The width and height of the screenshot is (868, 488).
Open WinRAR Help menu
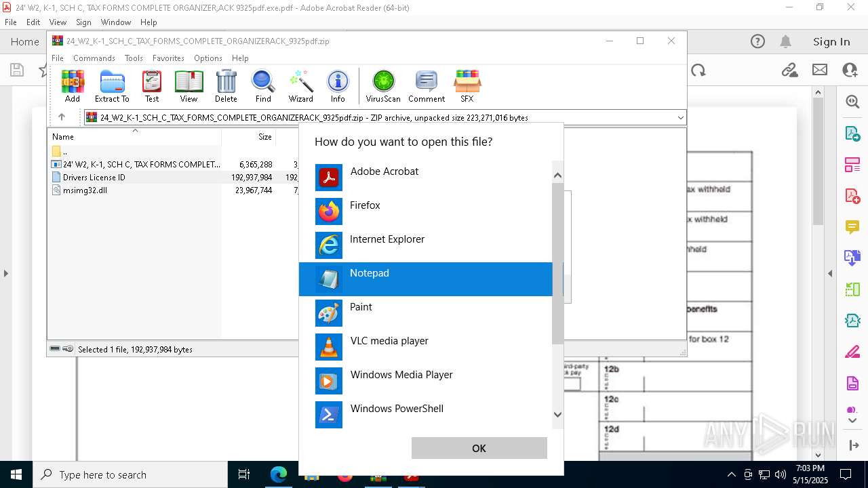[240, 58]
